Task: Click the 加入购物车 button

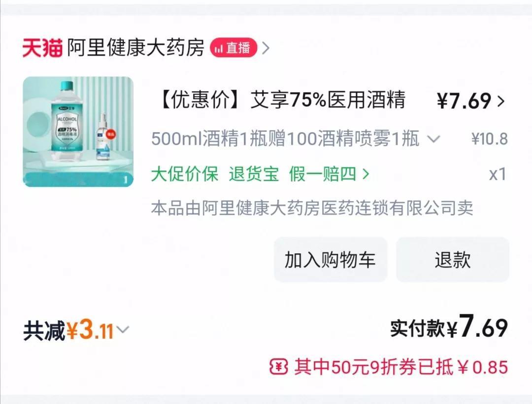Action: [x=331, y=260]
